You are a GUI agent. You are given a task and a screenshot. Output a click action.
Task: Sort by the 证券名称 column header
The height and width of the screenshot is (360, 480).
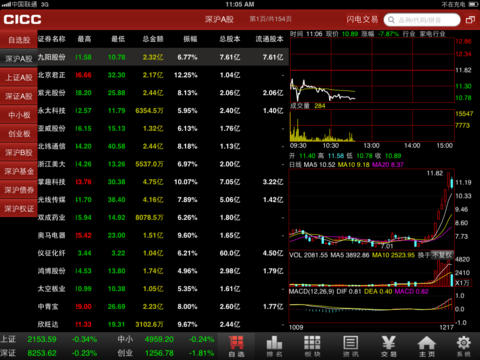click(52, 39)
